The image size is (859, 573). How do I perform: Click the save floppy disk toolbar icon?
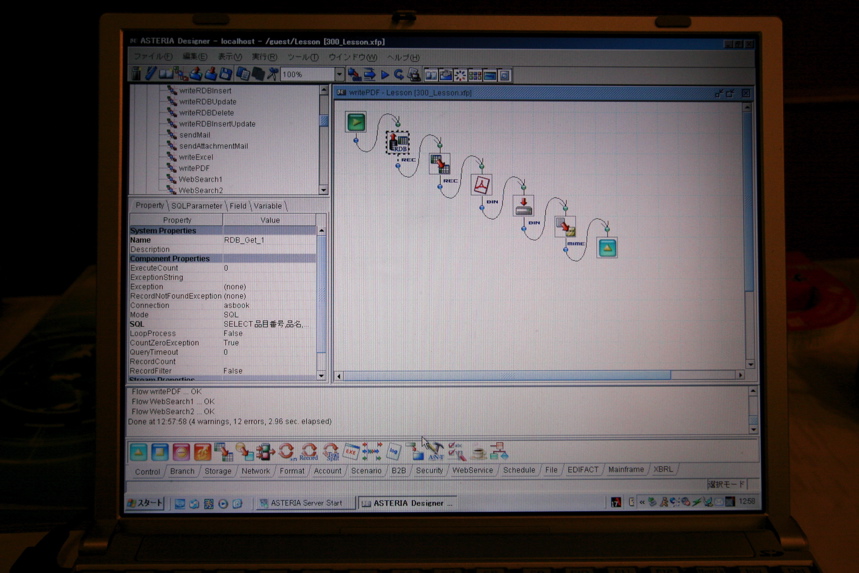[x=225, y=74]
